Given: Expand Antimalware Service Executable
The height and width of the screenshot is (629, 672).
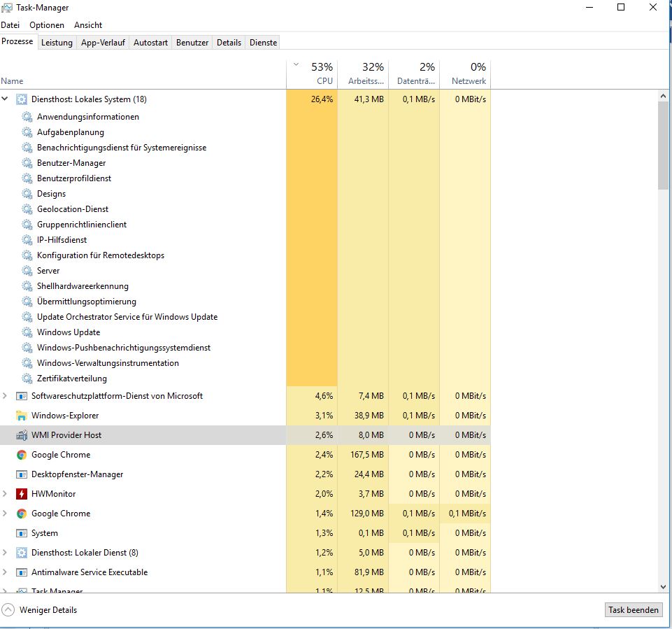Looking at the screenshot, I should point(5,572).
